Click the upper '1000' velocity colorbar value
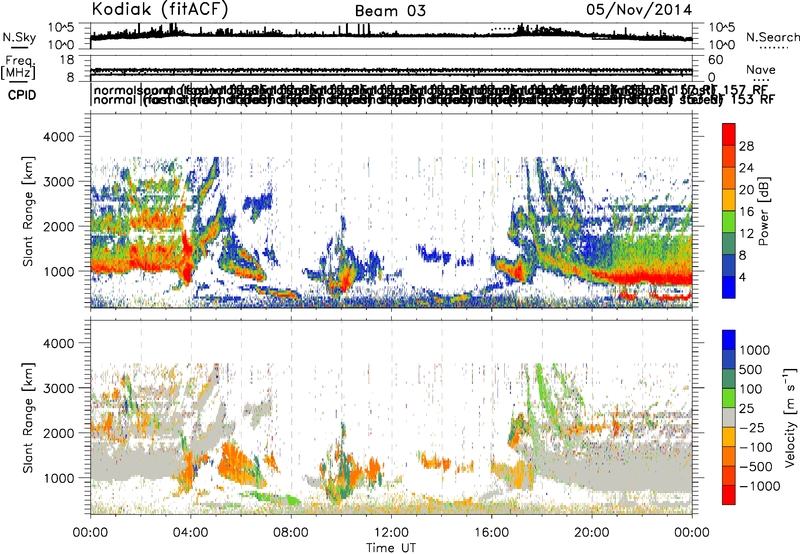Screen dimensions: 800x554 tap(755, 350)
